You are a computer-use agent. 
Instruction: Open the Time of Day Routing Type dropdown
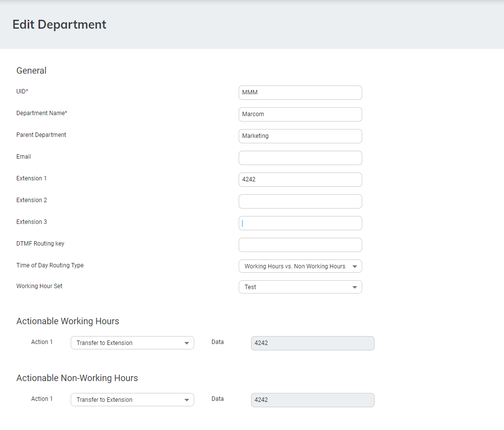pos(300,266)
